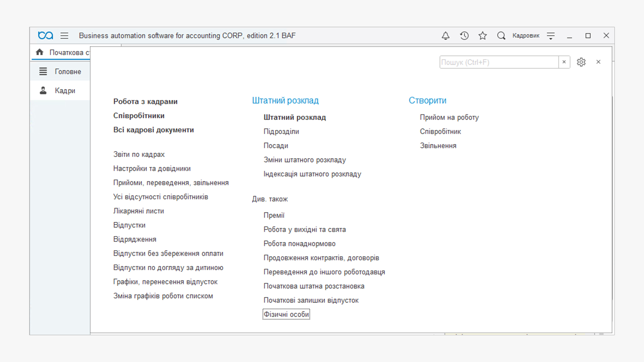Switch to the Початкова сторінка tab
644x362 pixels.
pos(61,53)
